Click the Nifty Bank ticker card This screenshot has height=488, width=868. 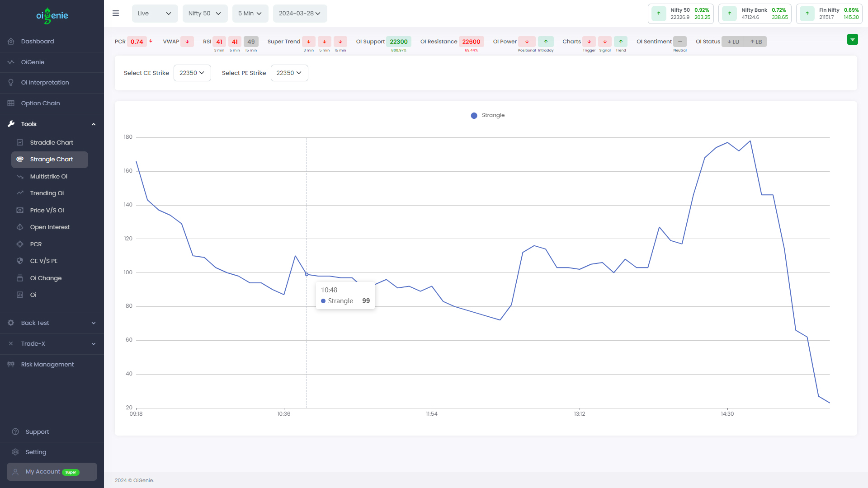(x=755, y=14)
